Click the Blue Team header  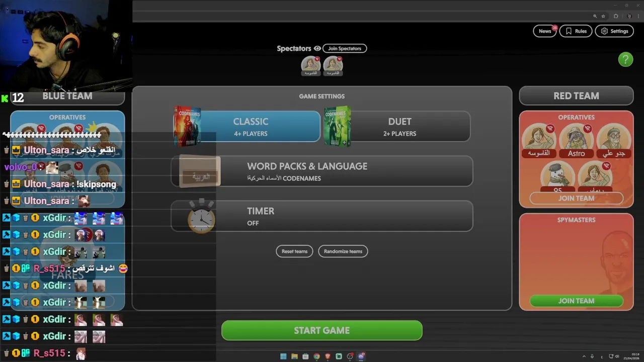[67, 96]
